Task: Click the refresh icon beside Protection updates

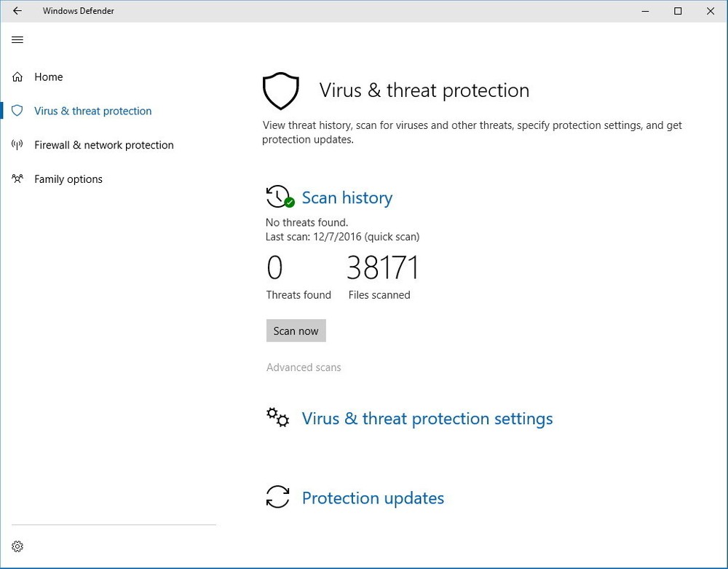Action: pos(277,497)
